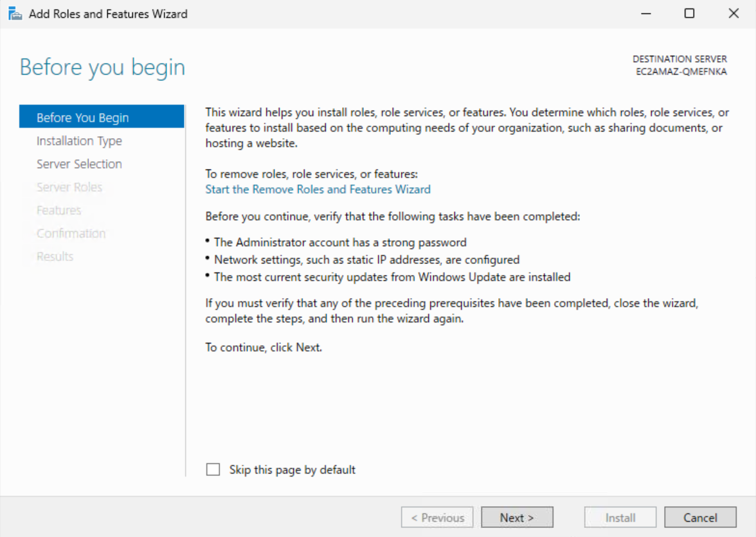Enable the Skip this page by default checkbox

point(213,470)
